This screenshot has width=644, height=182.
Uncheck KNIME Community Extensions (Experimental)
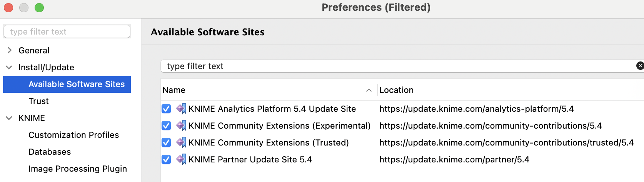pos(166,126)
